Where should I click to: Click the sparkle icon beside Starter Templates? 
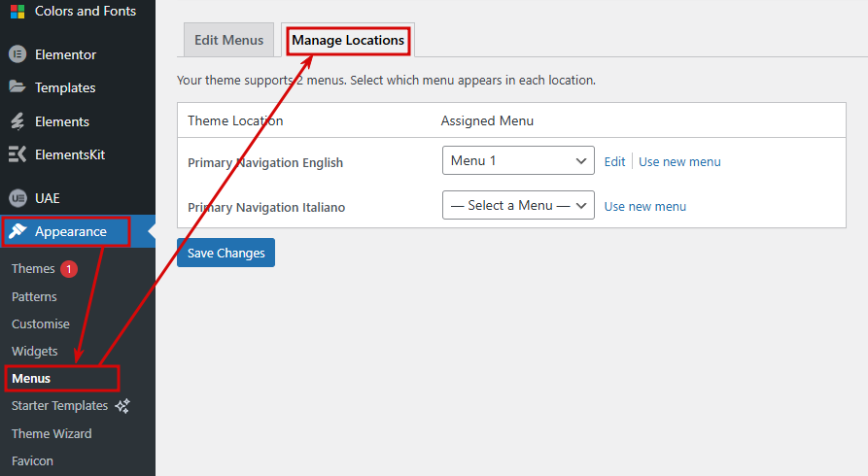tap(122, 406)
